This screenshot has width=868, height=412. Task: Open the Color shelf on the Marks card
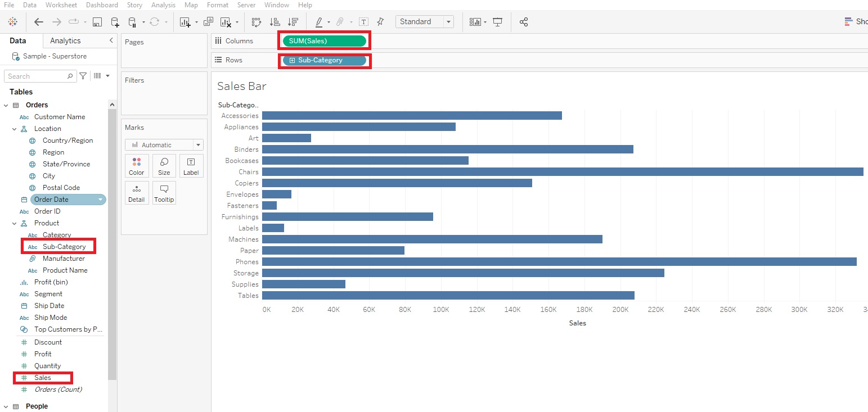(x=137, y=166)
